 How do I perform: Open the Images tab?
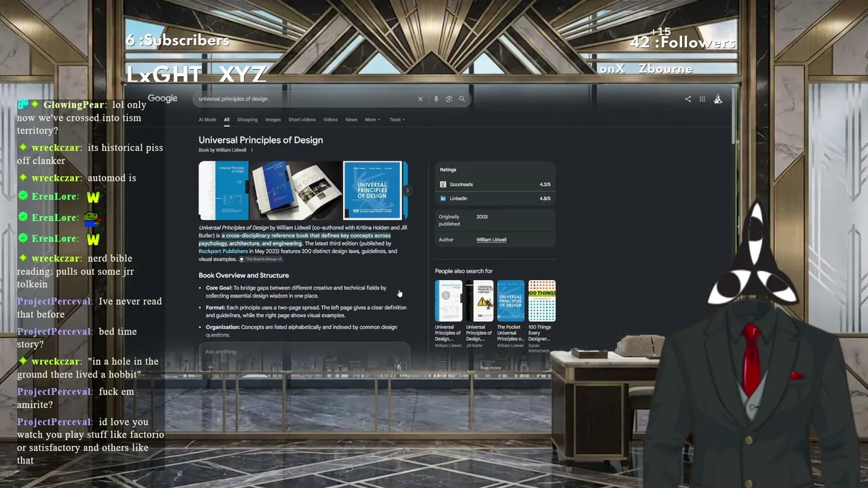coord(273,120)
